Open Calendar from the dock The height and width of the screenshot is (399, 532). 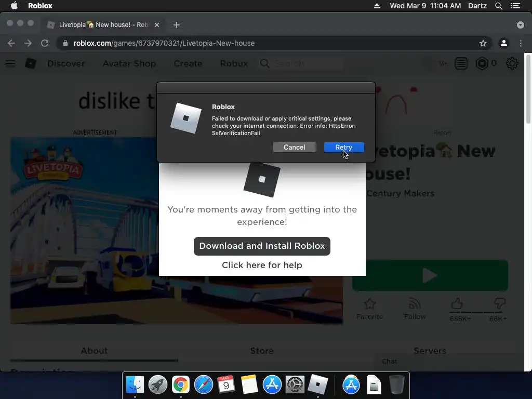coord(227,385)
